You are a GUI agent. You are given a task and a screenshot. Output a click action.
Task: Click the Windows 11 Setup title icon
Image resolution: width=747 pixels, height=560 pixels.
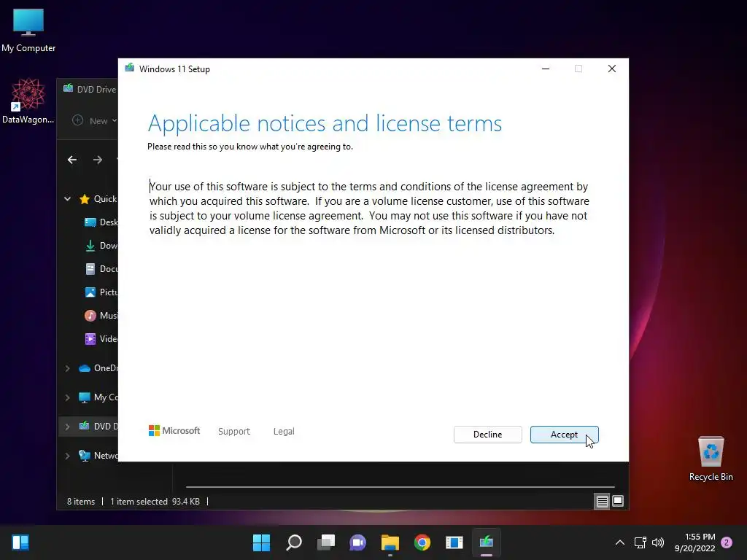pos(130,68)
